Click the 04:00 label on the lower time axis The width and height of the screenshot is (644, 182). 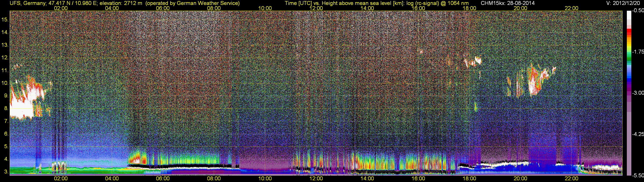click(112, 179)
